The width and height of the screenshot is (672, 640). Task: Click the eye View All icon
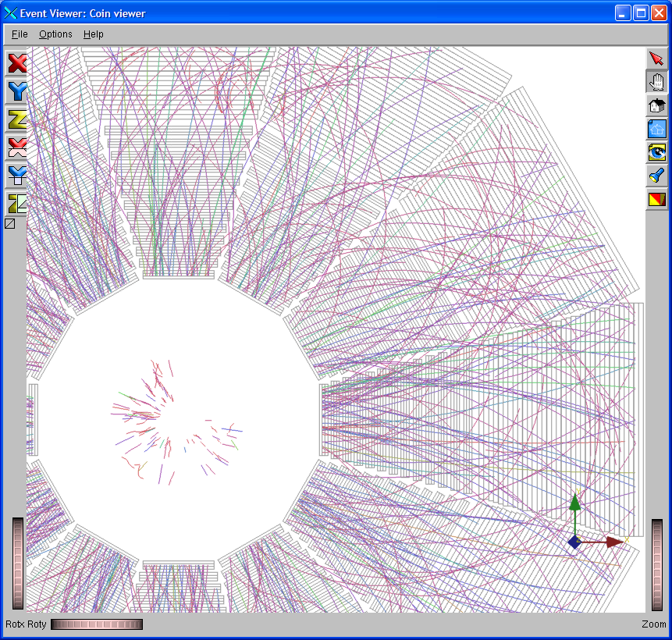[x=656, y=151]
